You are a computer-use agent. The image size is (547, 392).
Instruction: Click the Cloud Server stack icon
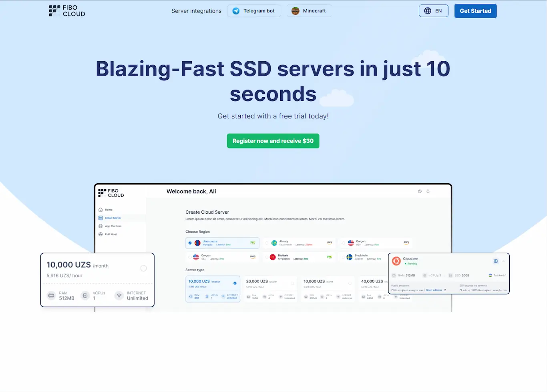tap(101, 218)
